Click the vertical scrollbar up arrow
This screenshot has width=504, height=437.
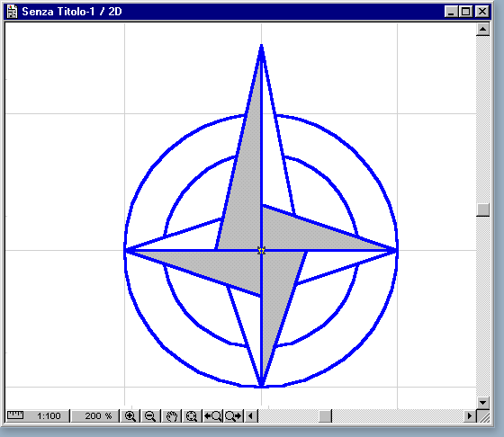482,30
